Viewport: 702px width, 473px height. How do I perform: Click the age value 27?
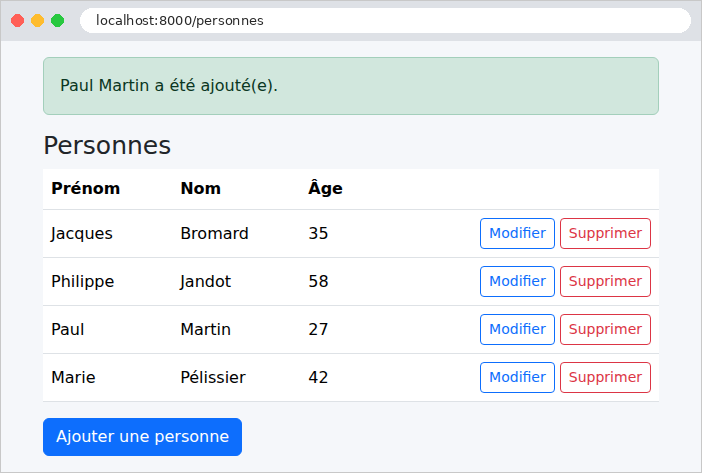(x=318, y=329)
